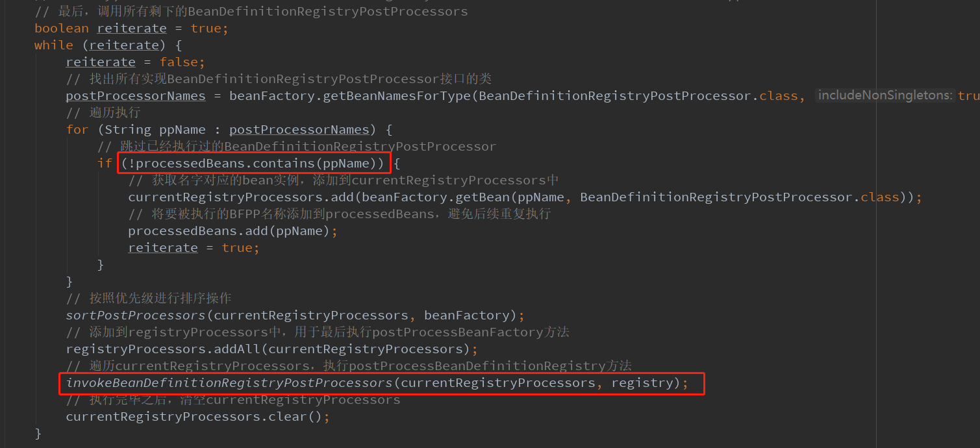This screenshot has height=448, width=980.
Task: Place cursor on the while keyword
Action: point(54,45)
